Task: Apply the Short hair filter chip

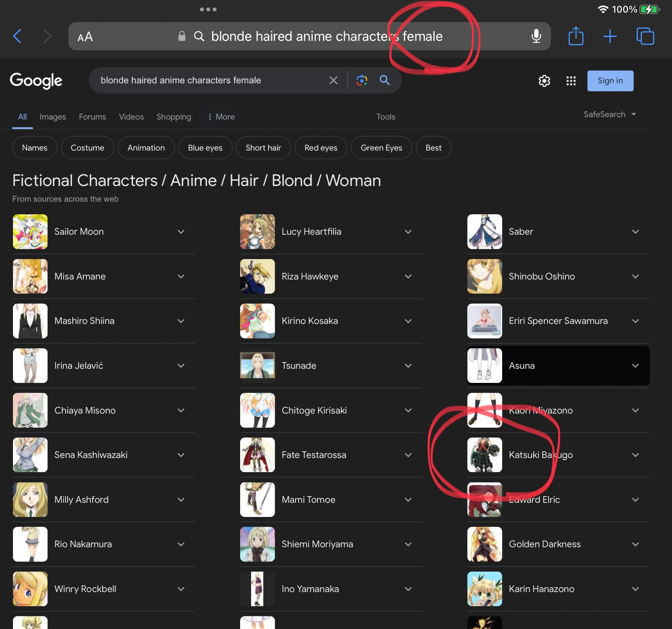Action: click(x=263, y=148)
